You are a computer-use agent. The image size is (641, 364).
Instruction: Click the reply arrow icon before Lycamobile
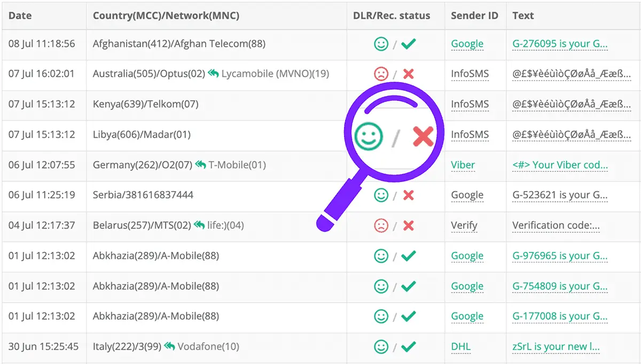click(213, 74)
